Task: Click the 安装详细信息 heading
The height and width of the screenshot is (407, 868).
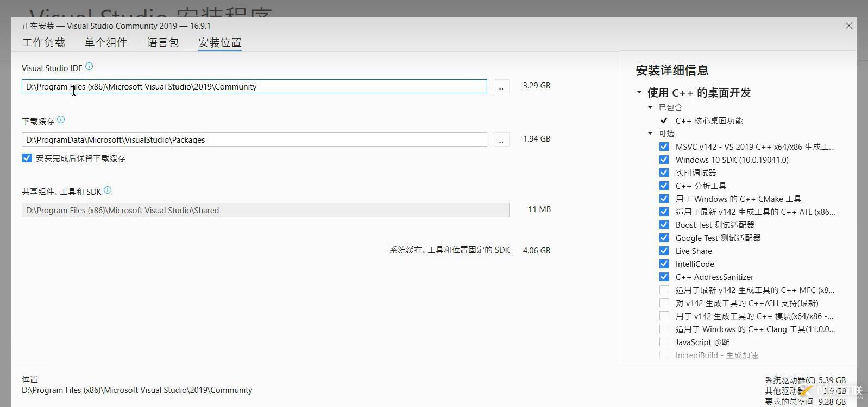Action: click(x=672, y=70)
